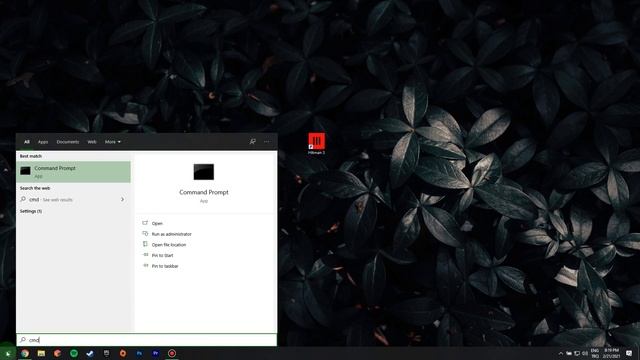
Task: Switch to the Apps search tab
Action: point(43,142)
